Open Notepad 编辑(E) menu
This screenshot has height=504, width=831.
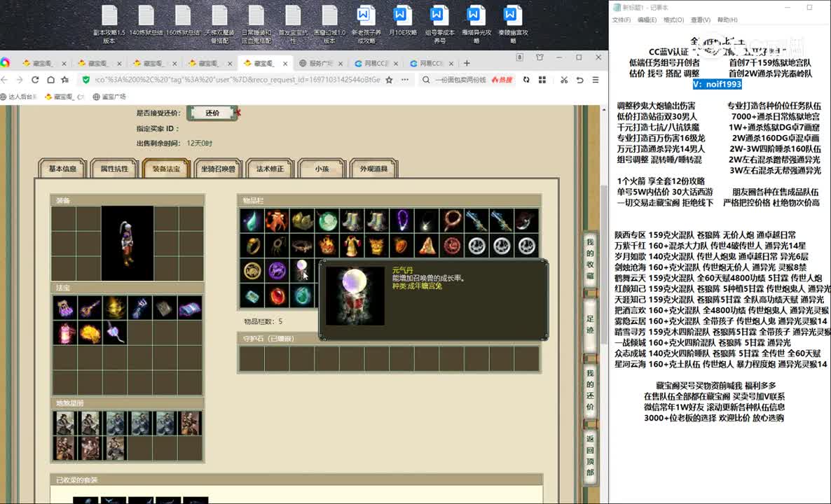click(647, 20)
